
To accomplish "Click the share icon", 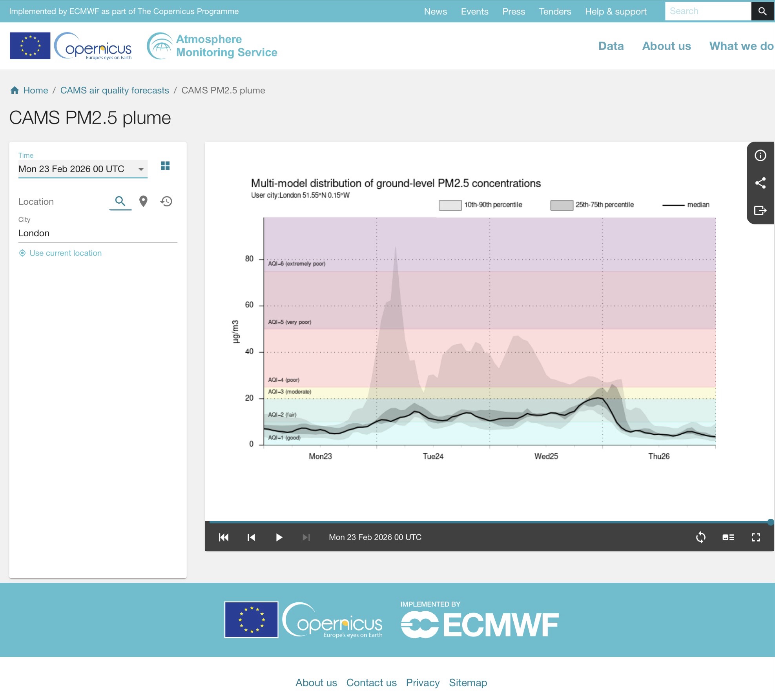I will point(760,183).
